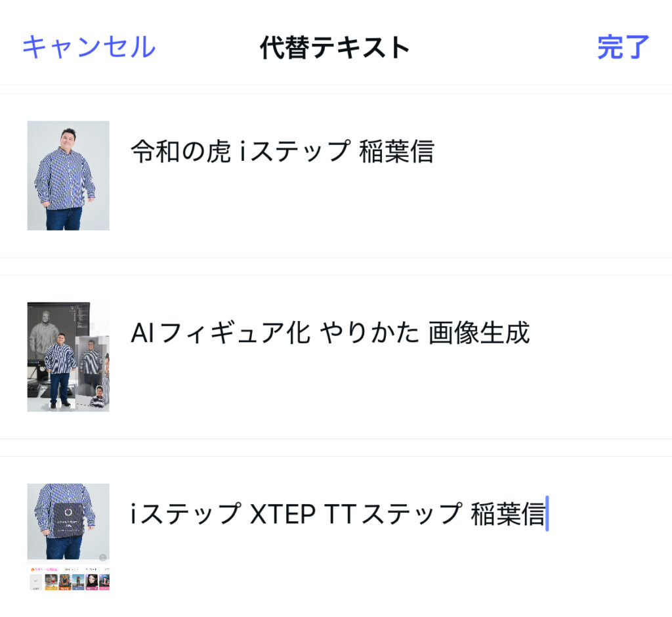
Task: Select the striped-shirt portrait thumbnail in the first row
Action: click(x=68, y=175)
